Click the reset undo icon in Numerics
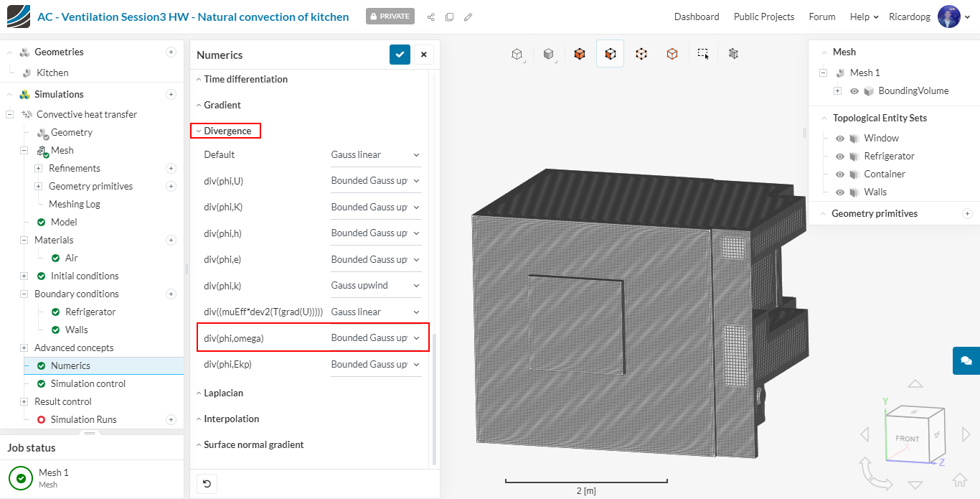 click(207, 484)
